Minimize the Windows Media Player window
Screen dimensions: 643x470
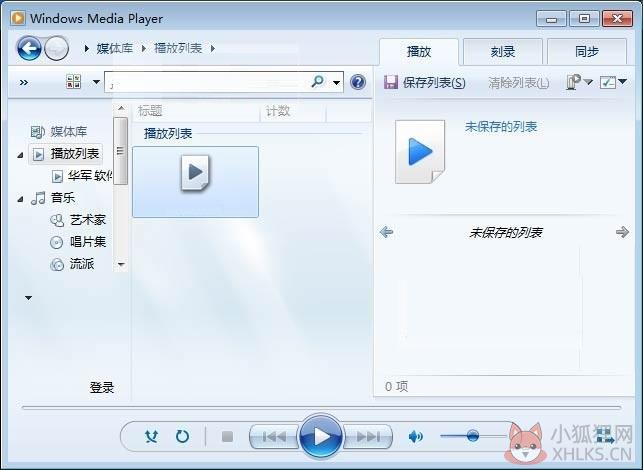pos(552,19)
